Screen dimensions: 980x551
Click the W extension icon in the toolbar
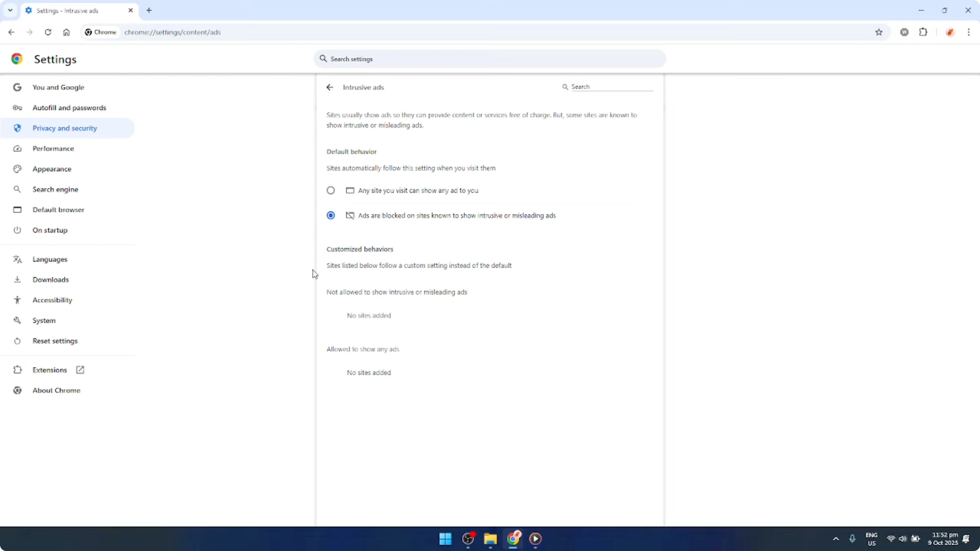905,32
